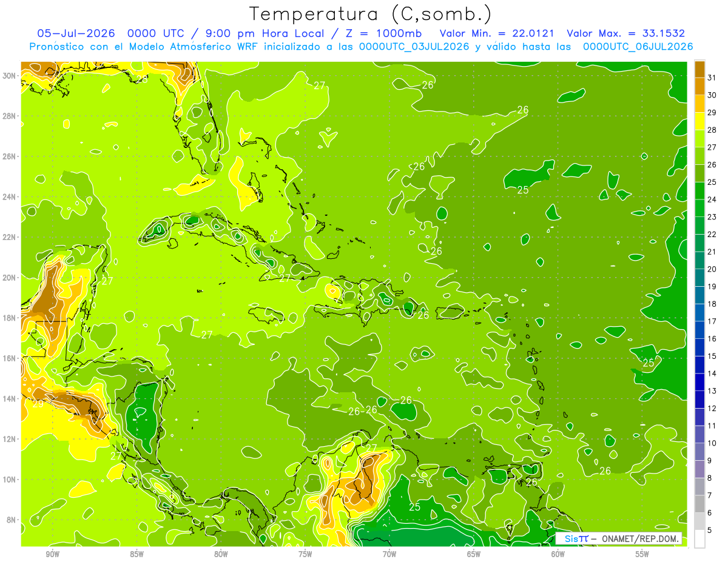Screen dimensions: 728x562
Task: Select the '05-Jul-2026' forecast date text
Action: tap(75, 33)
